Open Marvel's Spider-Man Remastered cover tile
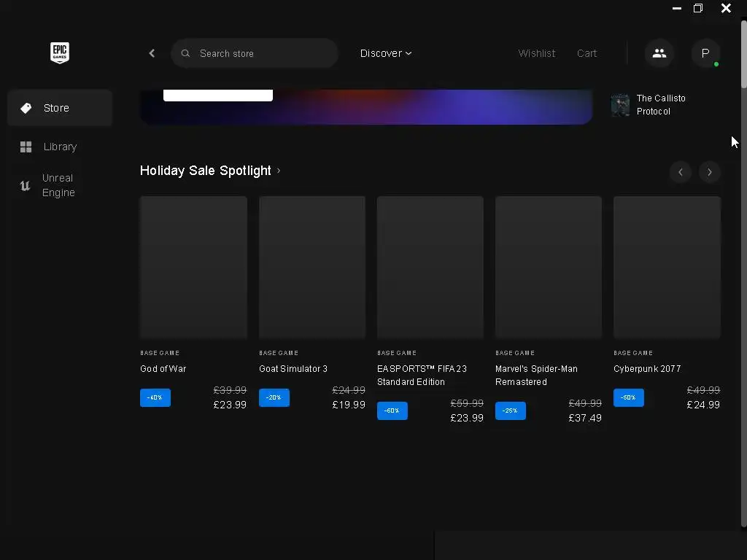This screenshot has width=747, height=560. click(x=549, y=267)
